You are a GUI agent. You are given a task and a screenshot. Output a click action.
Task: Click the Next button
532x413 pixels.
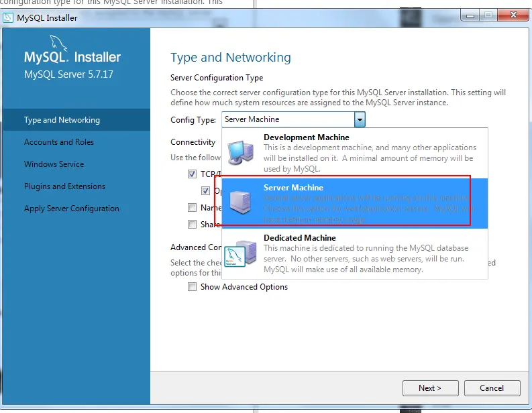click(430, 388)
